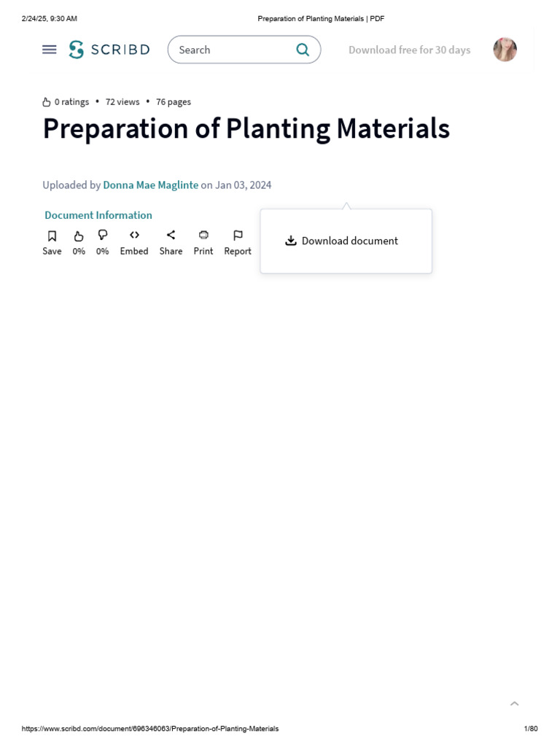Image resolution: width=560 pixels, height=747 pixels.
Task: Give a thumbs up rating
Action: coord(79,243)
